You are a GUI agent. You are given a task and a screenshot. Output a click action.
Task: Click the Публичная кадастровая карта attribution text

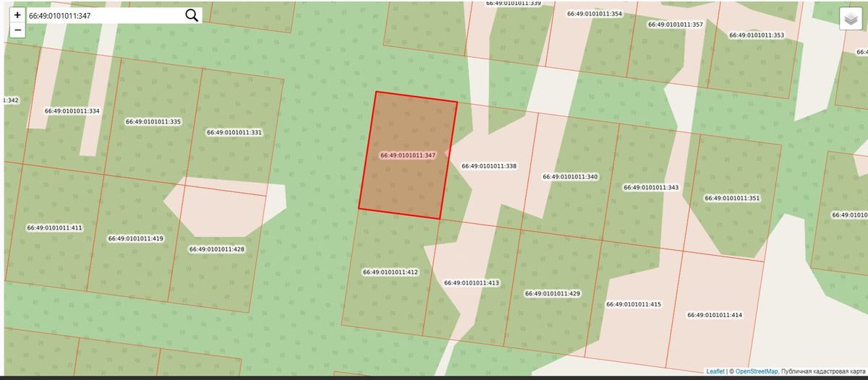(x=822, y=371)
